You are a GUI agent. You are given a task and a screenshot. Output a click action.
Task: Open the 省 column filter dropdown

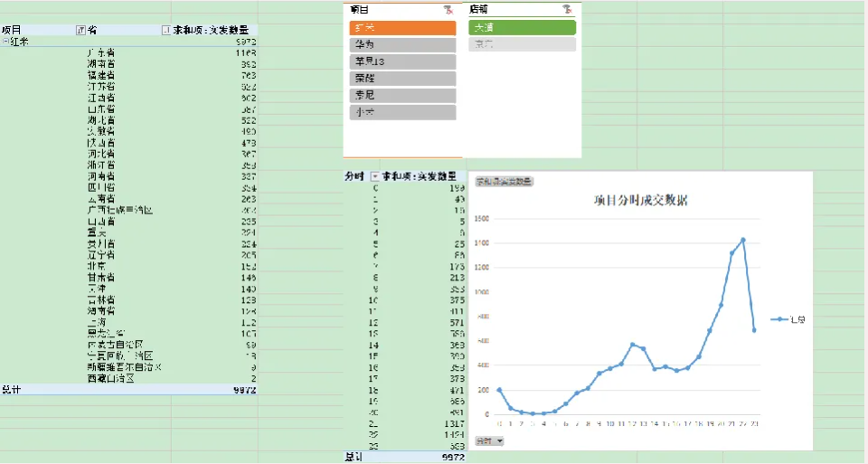[x=165, y=30]
